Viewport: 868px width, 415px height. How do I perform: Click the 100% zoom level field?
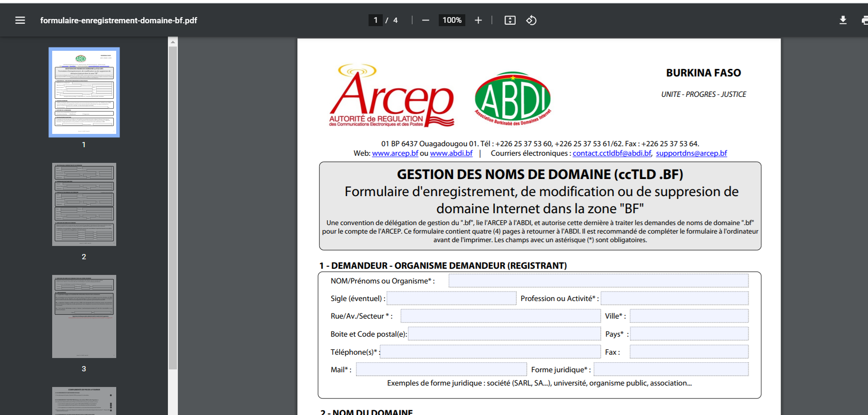point(452,20)
